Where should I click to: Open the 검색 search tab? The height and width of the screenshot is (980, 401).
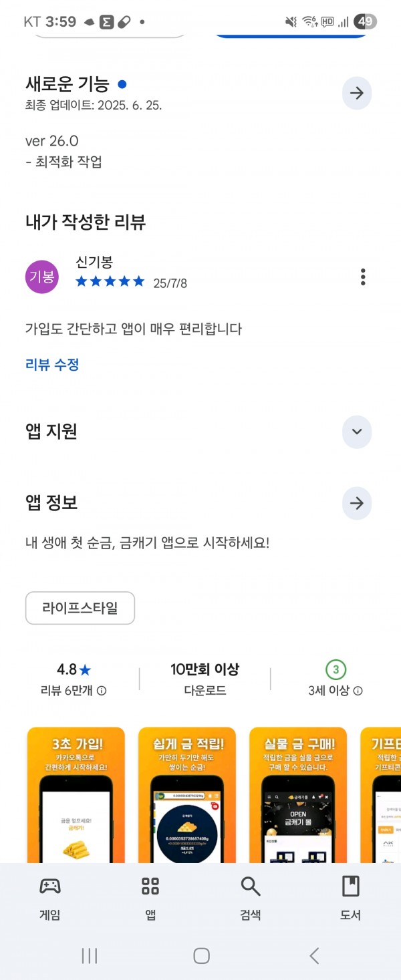point(251,898)
